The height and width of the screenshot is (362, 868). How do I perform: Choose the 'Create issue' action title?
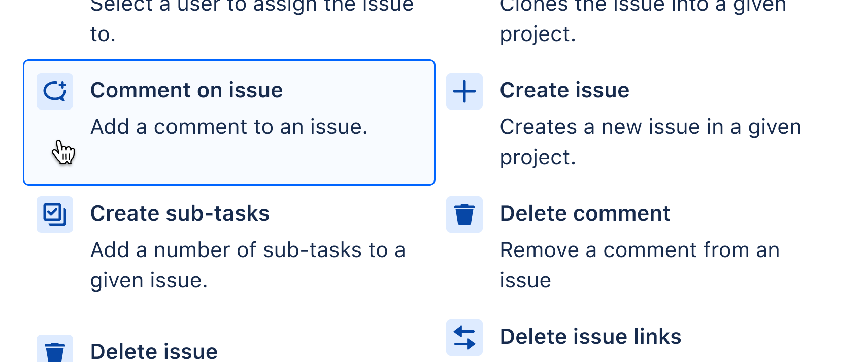click(x=564, y=90)
